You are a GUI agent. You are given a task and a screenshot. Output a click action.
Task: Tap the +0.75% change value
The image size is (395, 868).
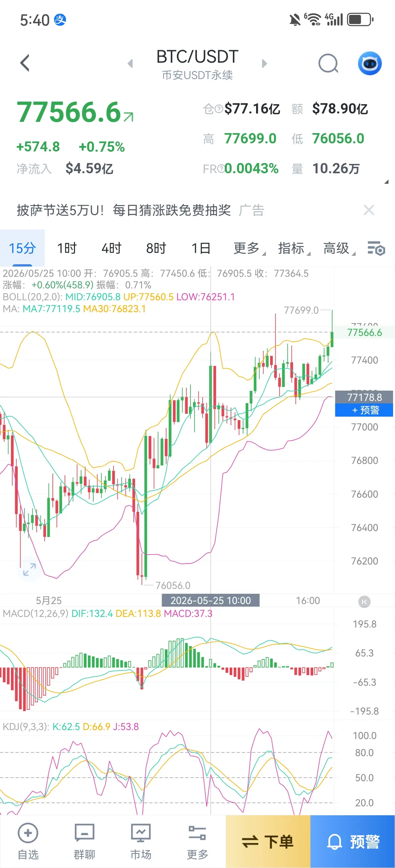coord(102,147)
